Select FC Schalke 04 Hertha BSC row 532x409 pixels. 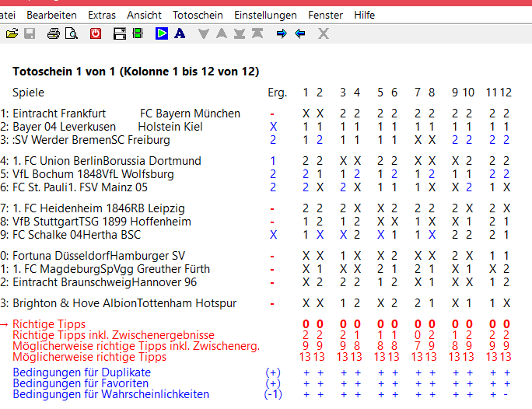coord(76,235)
